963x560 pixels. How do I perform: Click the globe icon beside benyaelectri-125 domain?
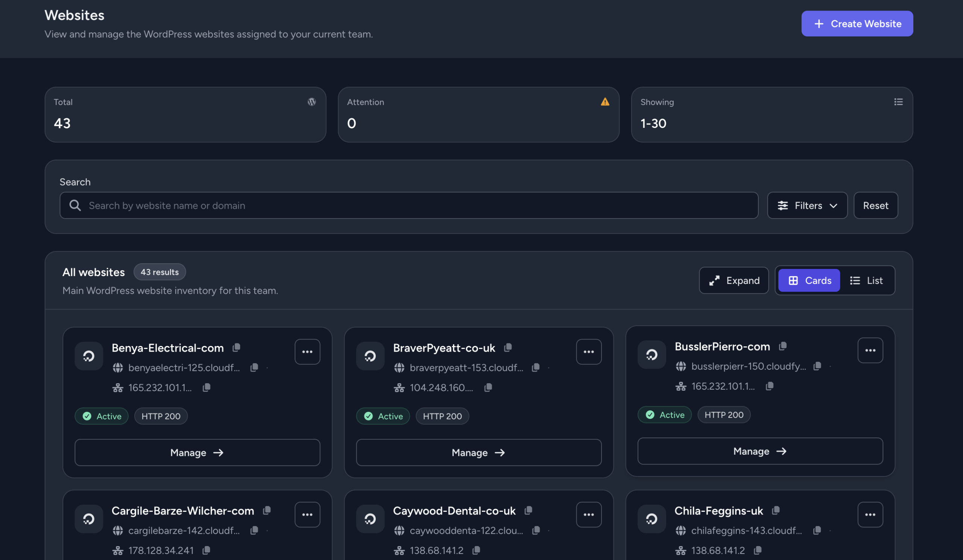pos(118,367)
